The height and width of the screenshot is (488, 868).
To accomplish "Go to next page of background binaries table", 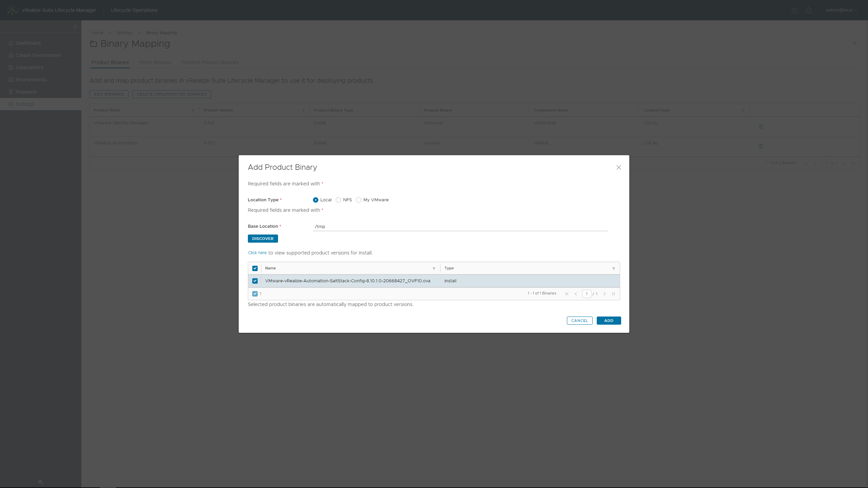I will (844, 163).
